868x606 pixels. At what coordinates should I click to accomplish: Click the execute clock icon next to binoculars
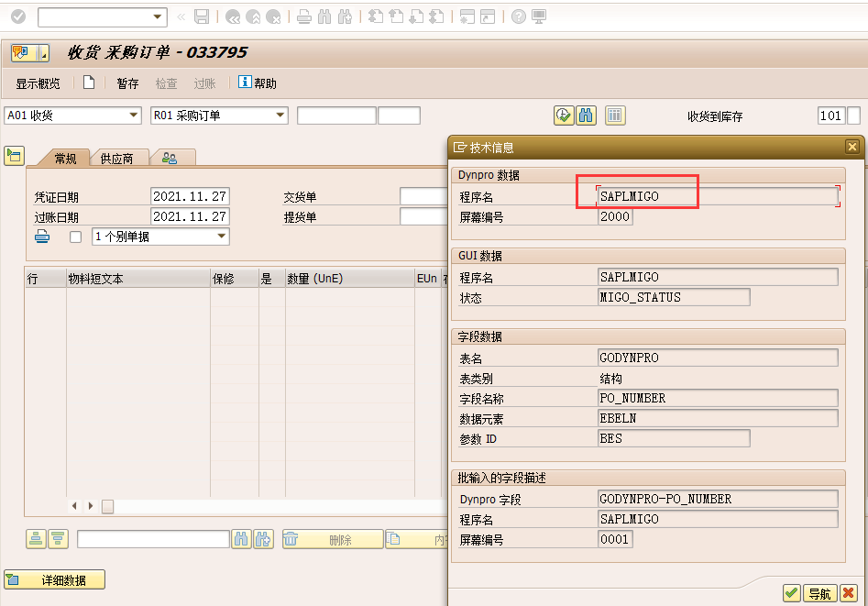pos(564,116)
